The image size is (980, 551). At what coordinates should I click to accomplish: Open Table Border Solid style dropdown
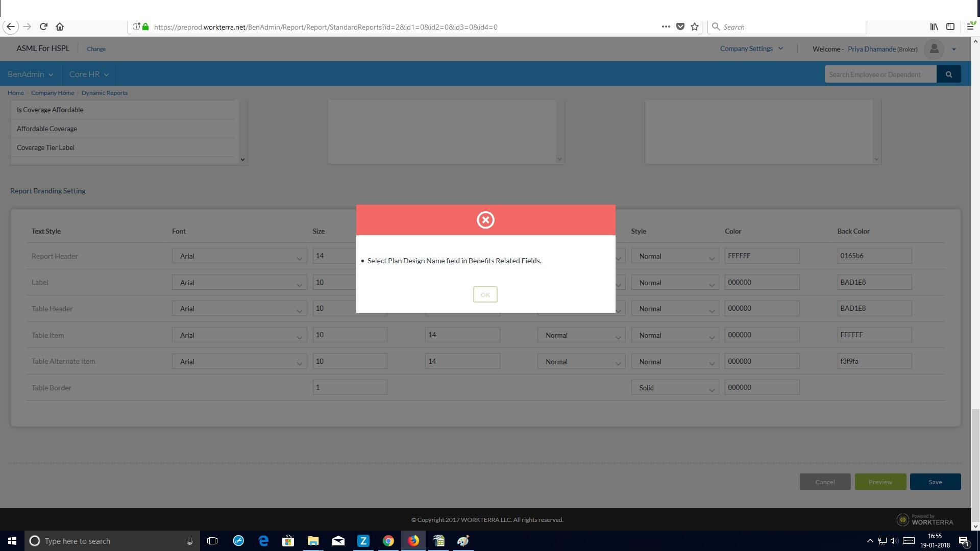click(x=675, y=388)
